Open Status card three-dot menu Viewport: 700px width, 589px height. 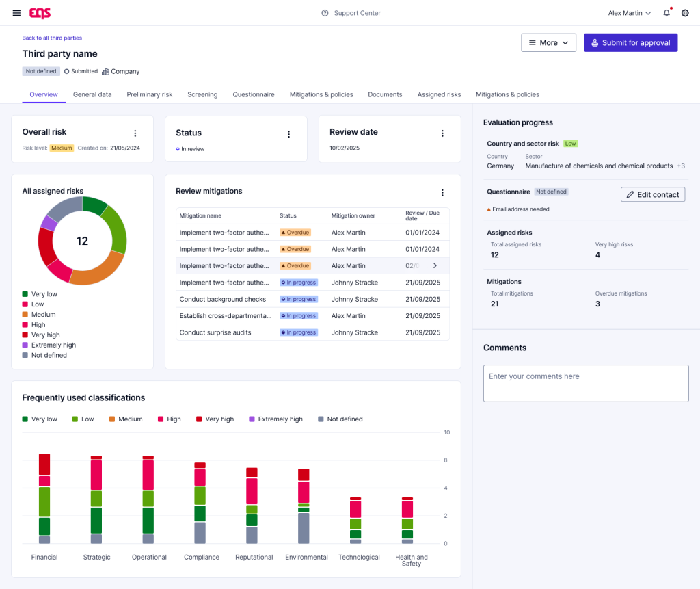(x=288, y=134)
